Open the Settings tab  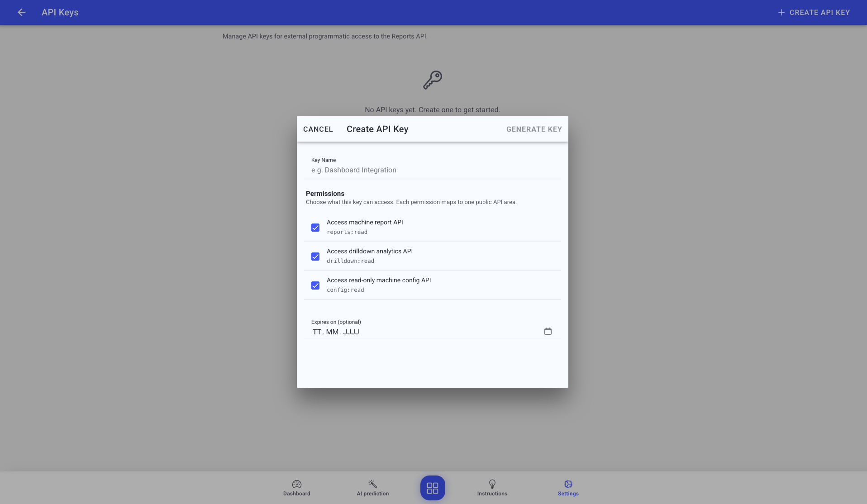(568, 488)
